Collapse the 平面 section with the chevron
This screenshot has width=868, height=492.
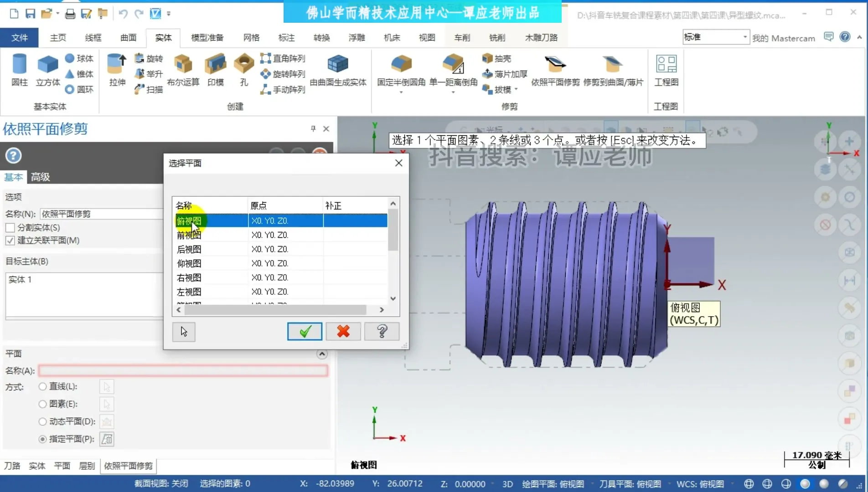pyautogui.click(x=321, y=354)
